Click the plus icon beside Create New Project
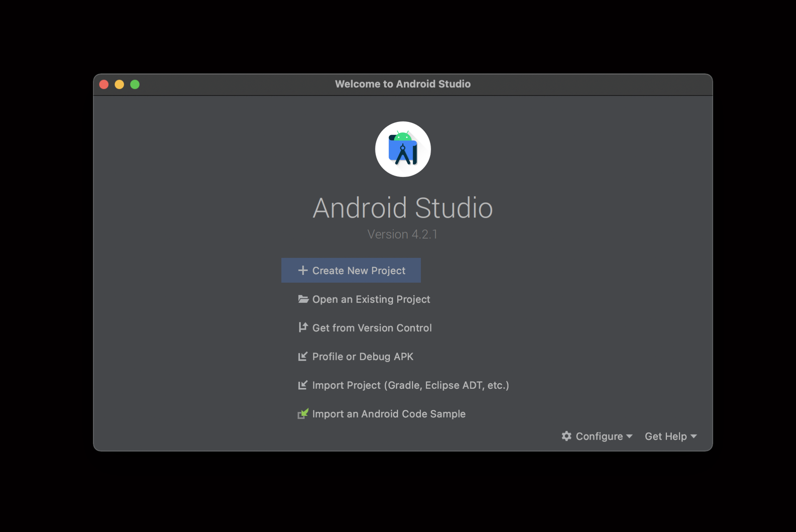This screenshot has width=796, height=532. tap(304, 270)
